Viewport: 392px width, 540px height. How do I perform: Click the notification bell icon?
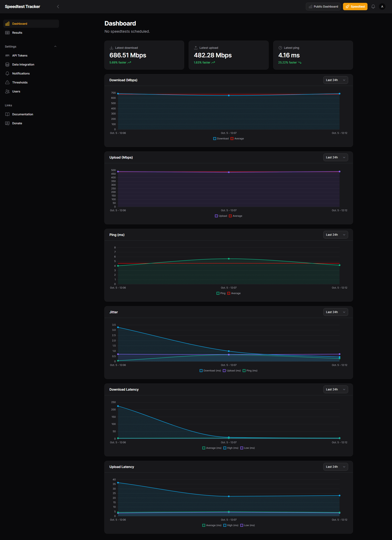[x=373, y=7]
